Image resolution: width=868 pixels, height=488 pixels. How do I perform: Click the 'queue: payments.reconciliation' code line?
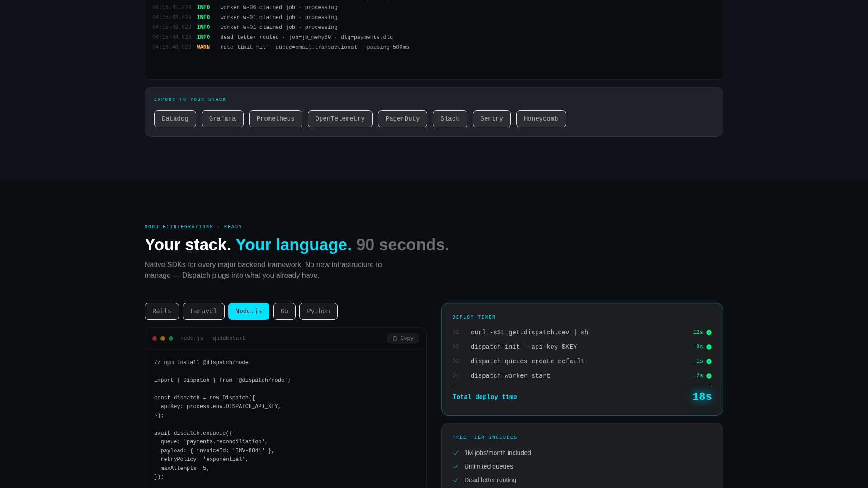coord(214,442)
